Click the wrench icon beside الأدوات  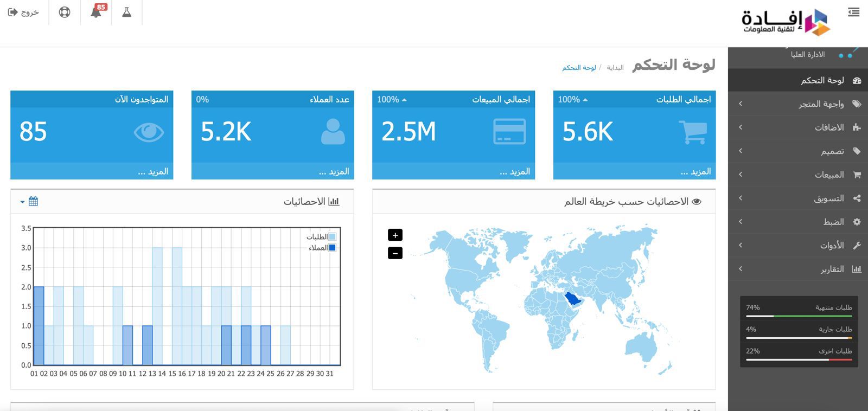(x=857, y=245)
